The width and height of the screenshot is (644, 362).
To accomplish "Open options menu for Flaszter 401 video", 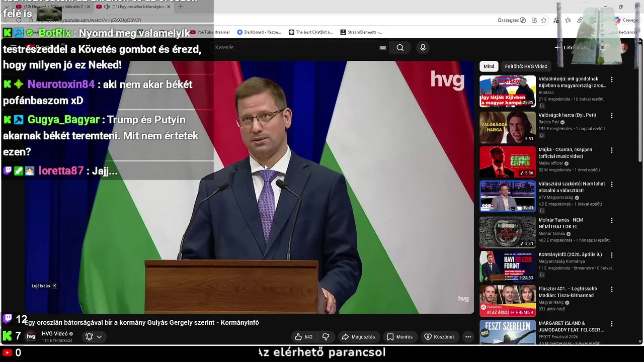I will tap(612, 290).
